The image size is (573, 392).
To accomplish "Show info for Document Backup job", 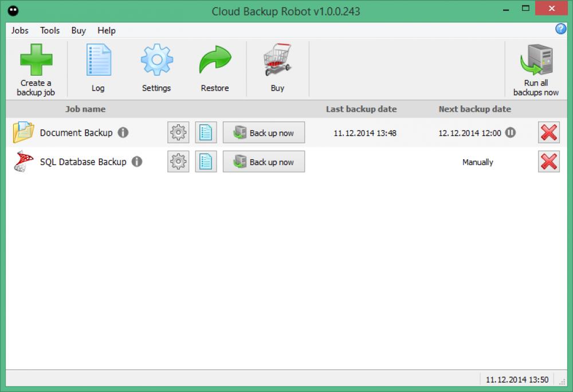I will (124, 132).
